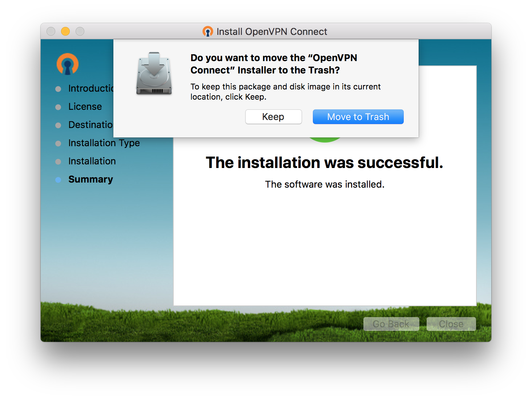Click the small OpenVPN icon in title bar
532x400 pixels.
coord(208,32)
